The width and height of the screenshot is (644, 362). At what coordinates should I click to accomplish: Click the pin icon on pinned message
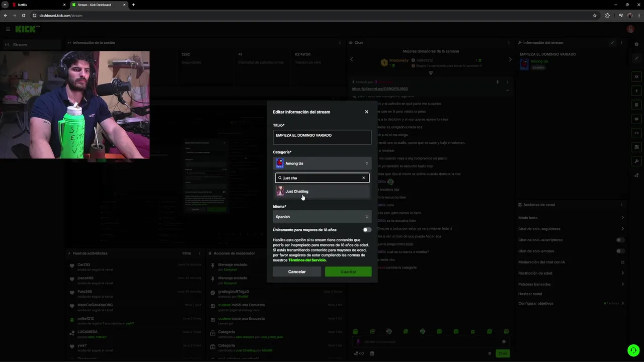click(498, 82)
